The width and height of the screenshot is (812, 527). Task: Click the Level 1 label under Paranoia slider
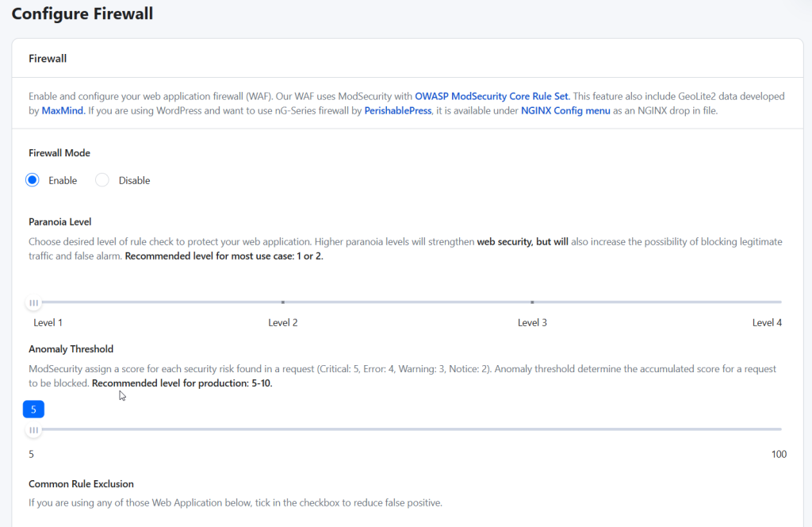point(48,322)
